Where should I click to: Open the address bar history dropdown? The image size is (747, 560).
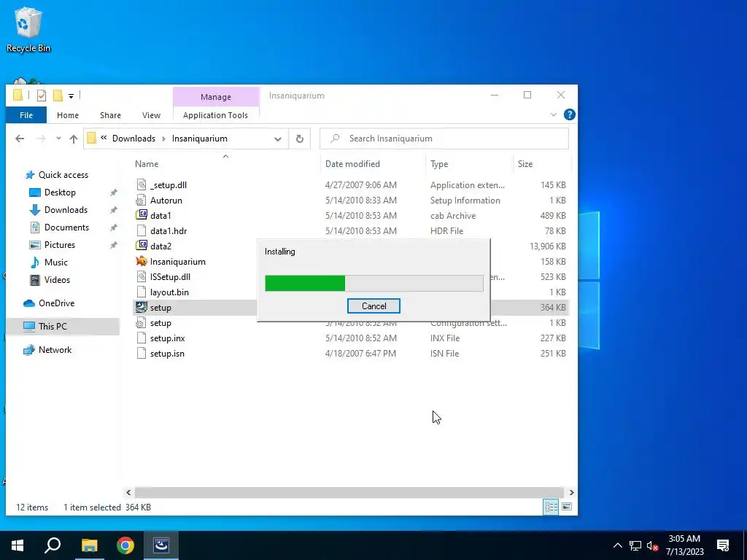coord(278,139)
